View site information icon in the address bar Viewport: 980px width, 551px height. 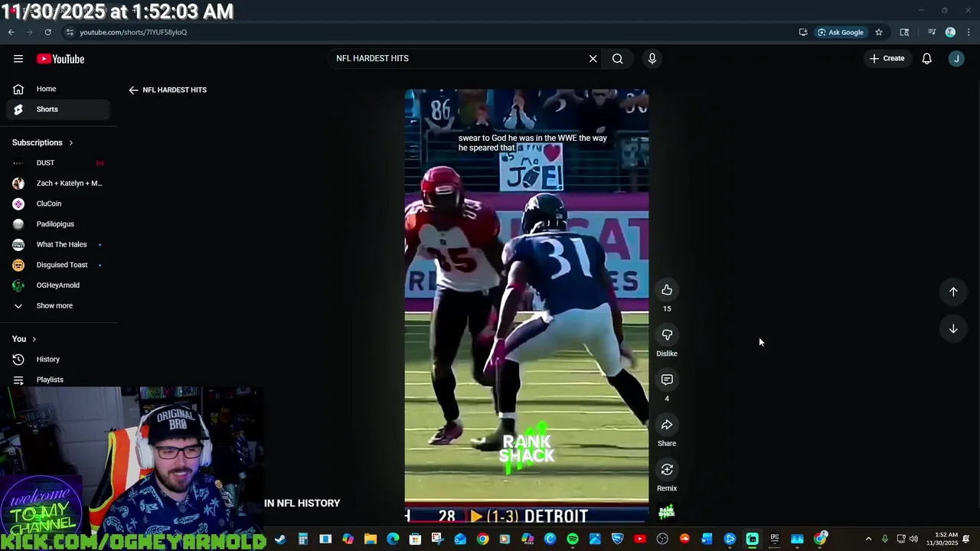coord(70,32)
